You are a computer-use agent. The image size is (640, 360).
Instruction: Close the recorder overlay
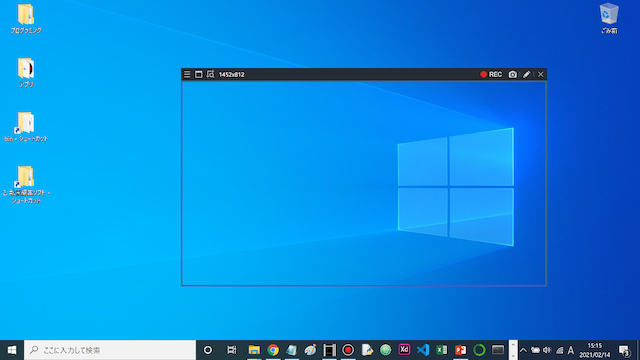(x=540, y=74)
